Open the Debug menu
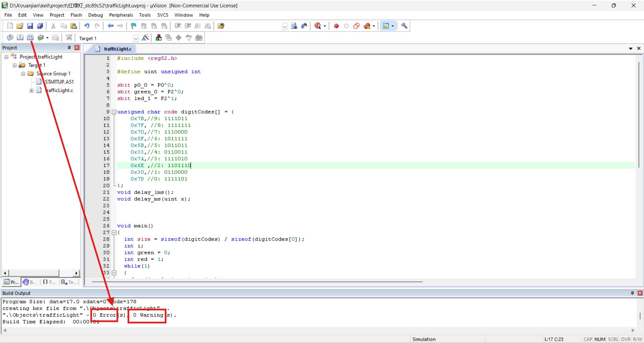The image size is (644, 343). [96, 15]
